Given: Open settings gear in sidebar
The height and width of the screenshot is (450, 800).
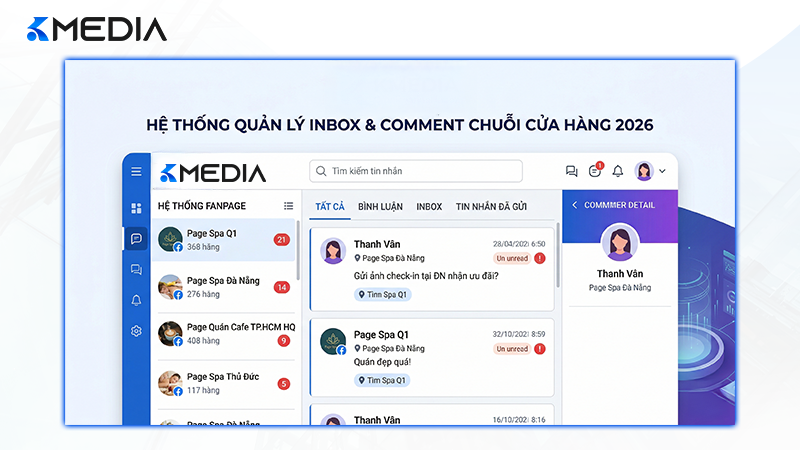Looking at the screenshot, I should coord(136,331).
